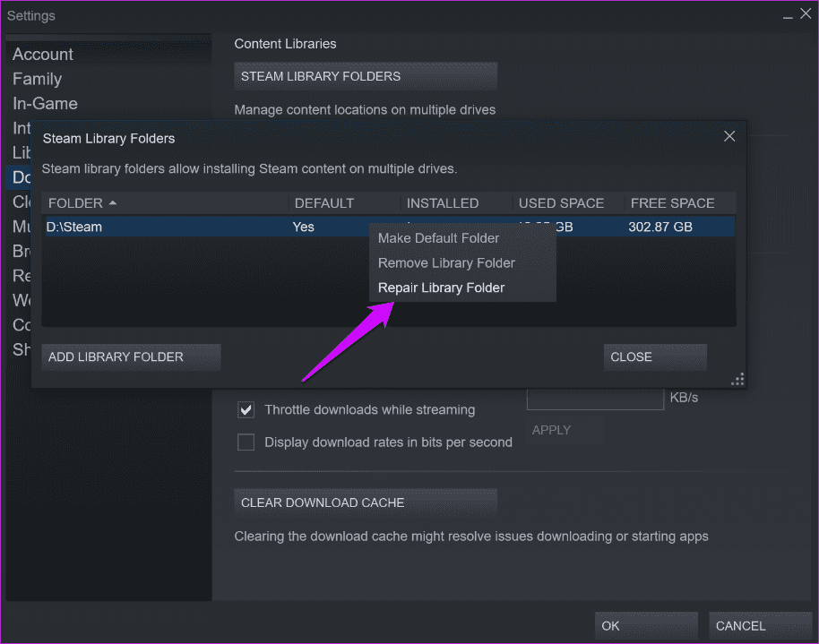The image size is (819, 644).
Task: Click the sort arrow on the FOLDER column
Action: 113,203
